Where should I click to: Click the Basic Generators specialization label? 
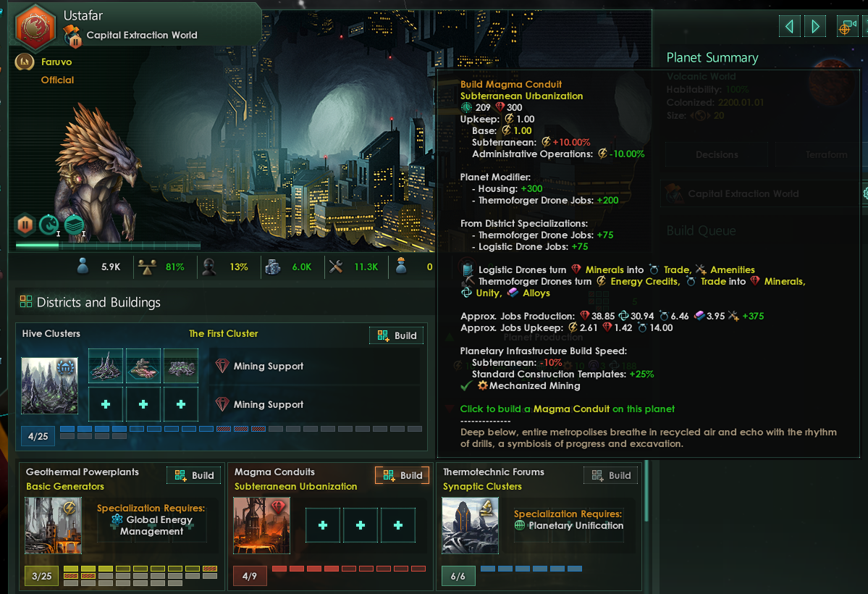(64, 487)
